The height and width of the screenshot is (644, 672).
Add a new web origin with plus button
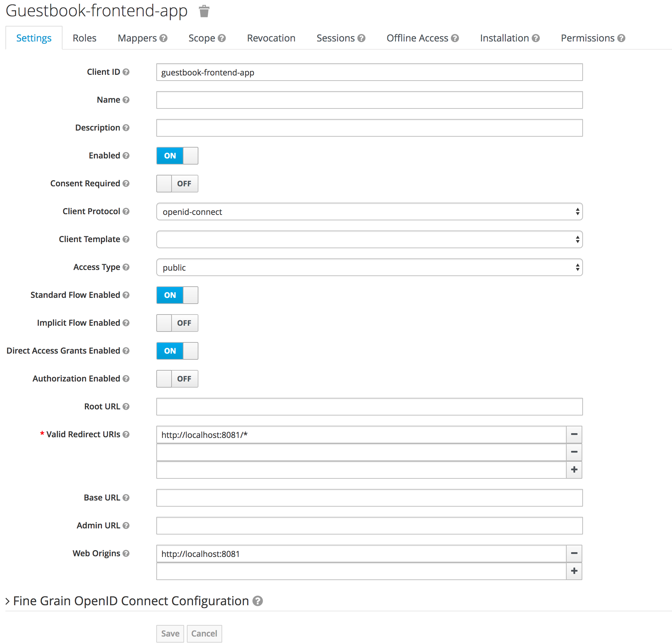click(574, 571)
